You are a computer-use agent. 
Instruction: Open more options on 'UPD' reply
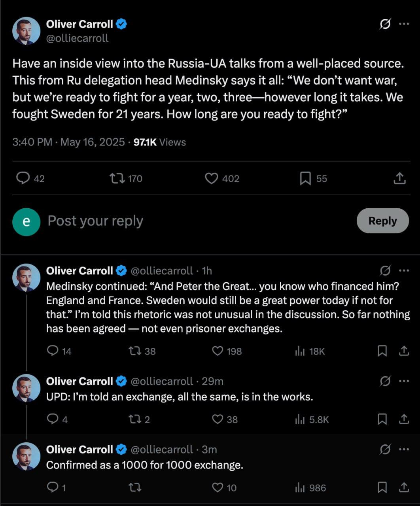[404, 381]
